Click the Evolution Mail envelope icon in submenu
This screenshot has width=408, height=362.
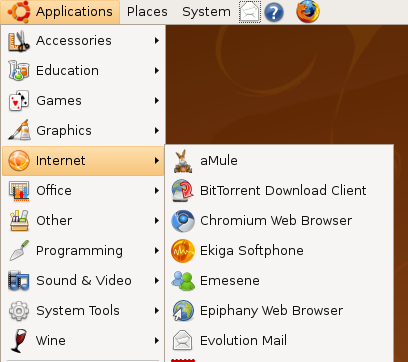pyautogui.click(x=183, y=341)
